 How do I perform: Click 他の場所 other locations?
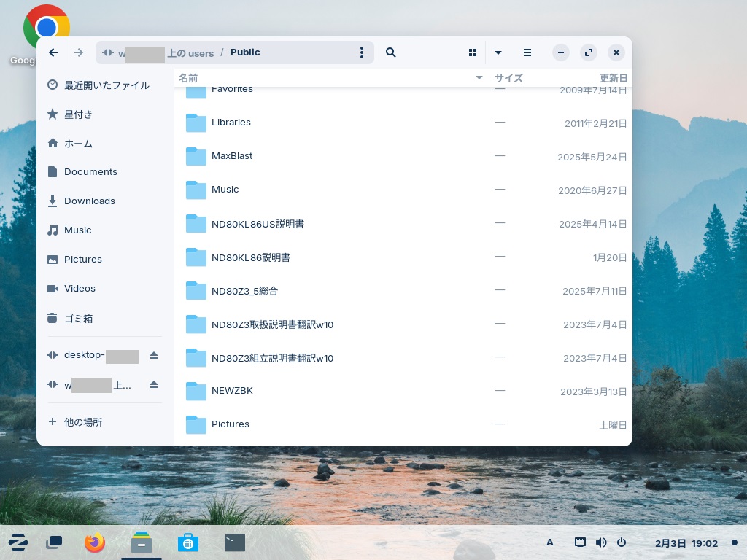click(83, 422)
